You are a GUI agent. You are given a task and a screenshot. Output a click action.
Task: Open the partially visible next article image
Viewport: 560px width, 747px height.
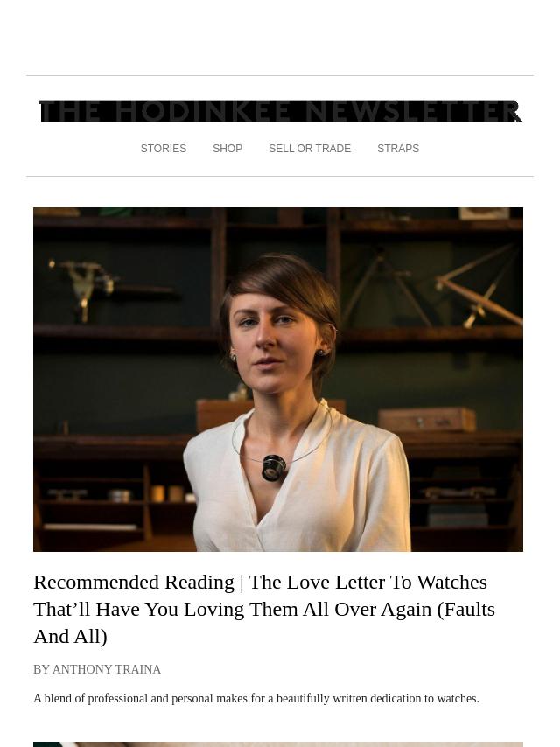coord(278,744)
